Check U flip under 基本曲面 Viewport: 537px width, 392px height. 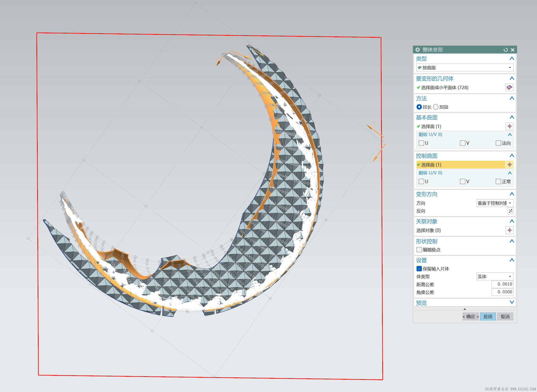(x=421, y=143)
